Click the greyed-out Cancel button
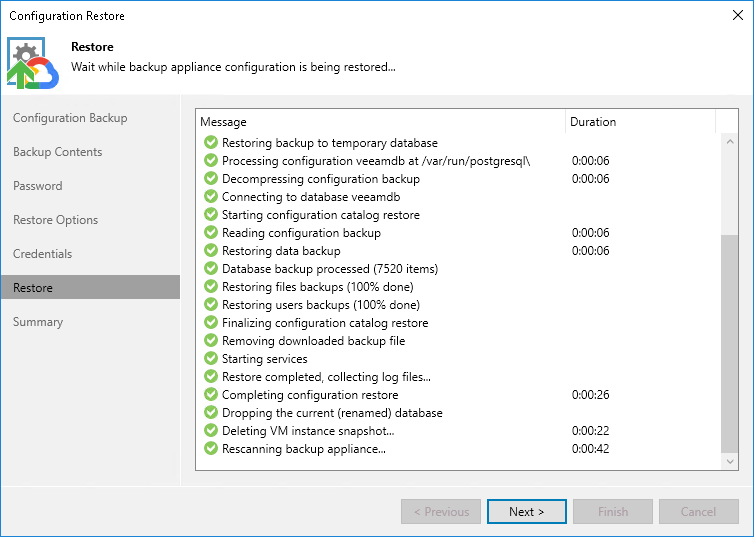754x537 pixels. (699, 512)
